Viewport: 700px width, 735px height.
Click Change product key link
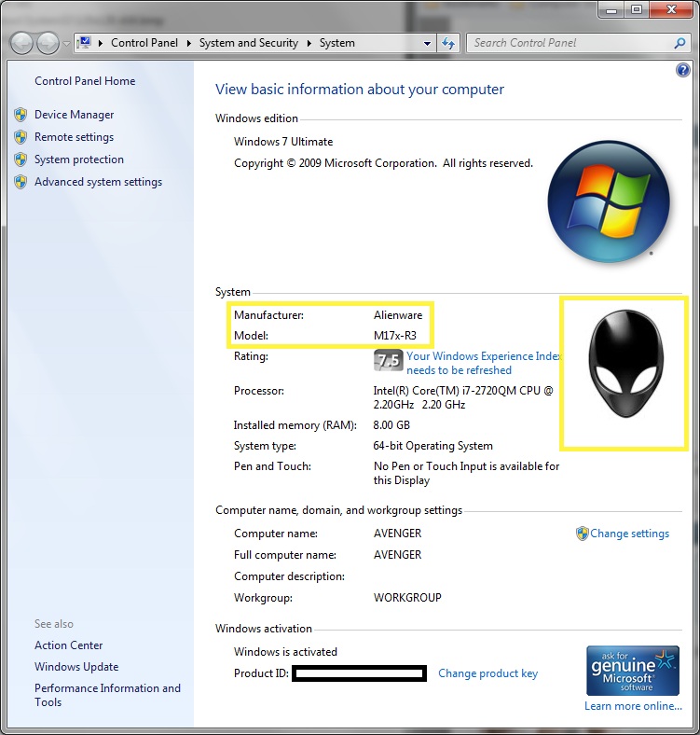487,673
